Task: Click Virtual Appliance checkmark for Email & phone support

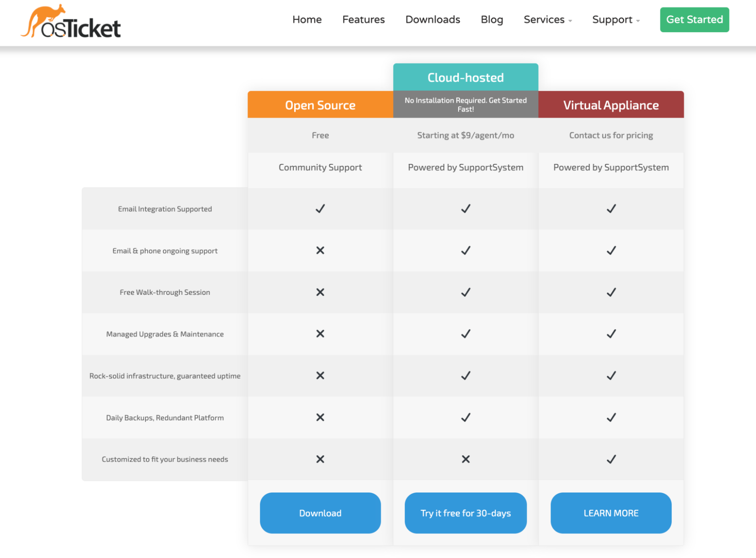Action: point(611,250)
